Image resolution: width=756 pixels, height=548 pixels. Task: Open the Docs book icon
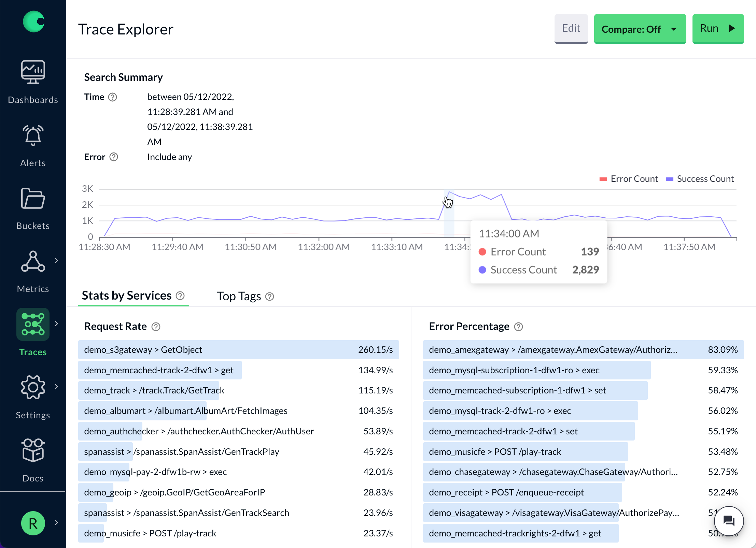pos(33,450)
